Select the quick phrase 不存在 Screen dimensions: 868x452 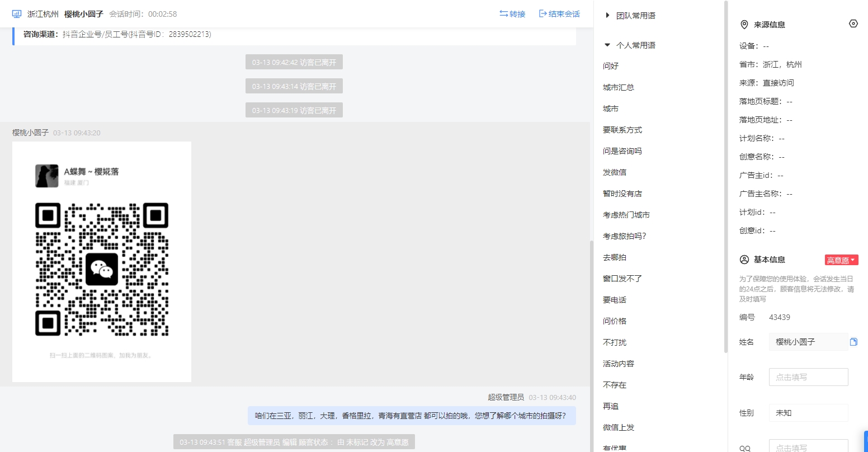(x=615, y=385)
